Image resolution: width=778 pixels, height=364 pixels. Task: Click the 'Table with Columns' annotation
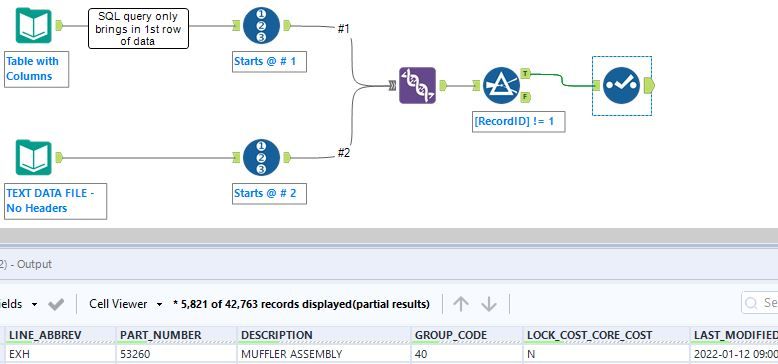pyautogui.click(x=36, y=69)
